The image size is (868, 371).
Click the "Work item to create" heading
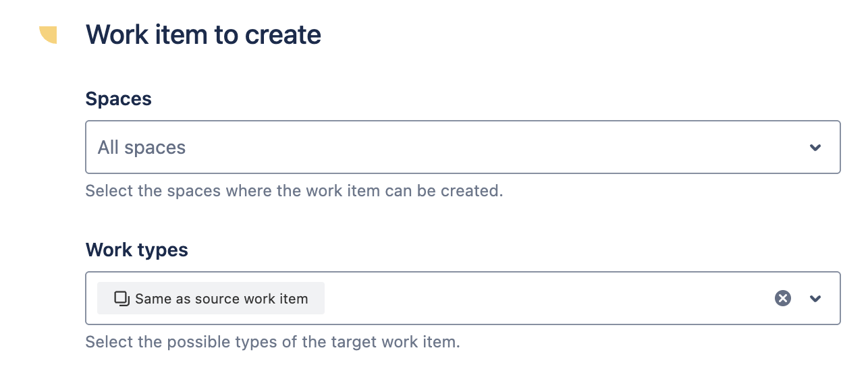[203, 34]
